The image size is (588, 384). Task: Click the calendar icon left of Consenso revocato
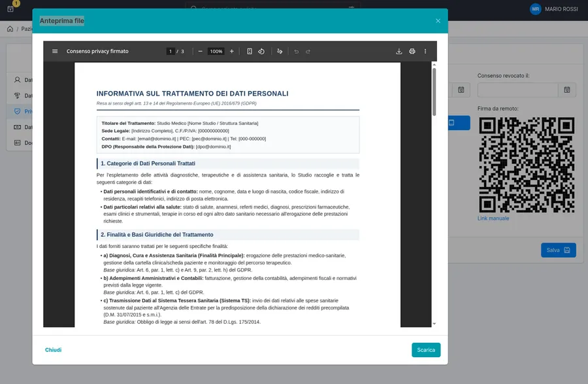coord(461,90)
